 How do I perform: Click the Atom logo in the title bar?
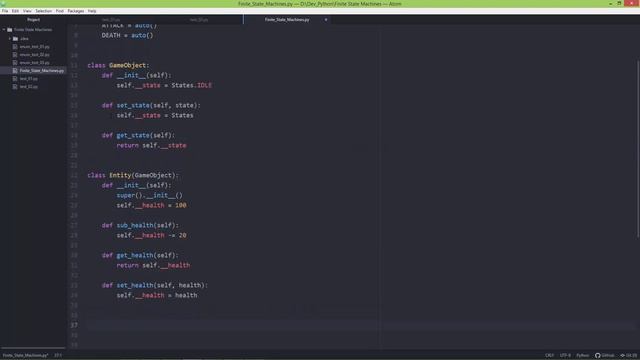[3, 3]
